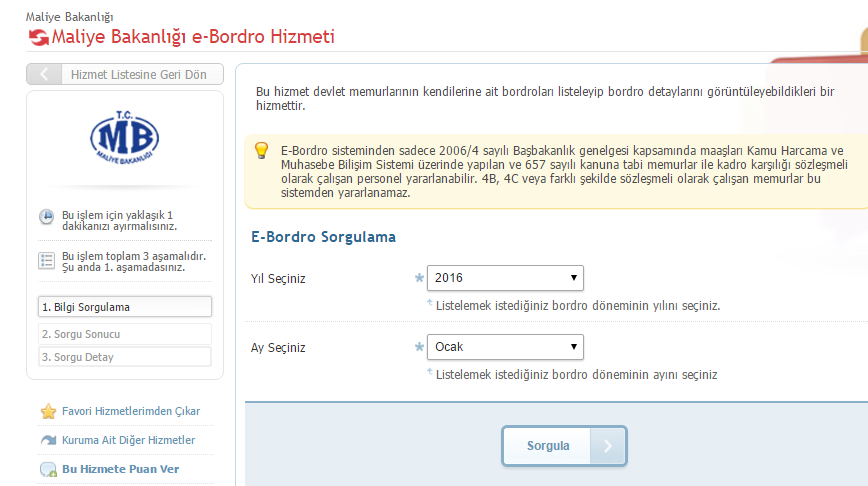Click the arrow icon for other services

[48, 440]
